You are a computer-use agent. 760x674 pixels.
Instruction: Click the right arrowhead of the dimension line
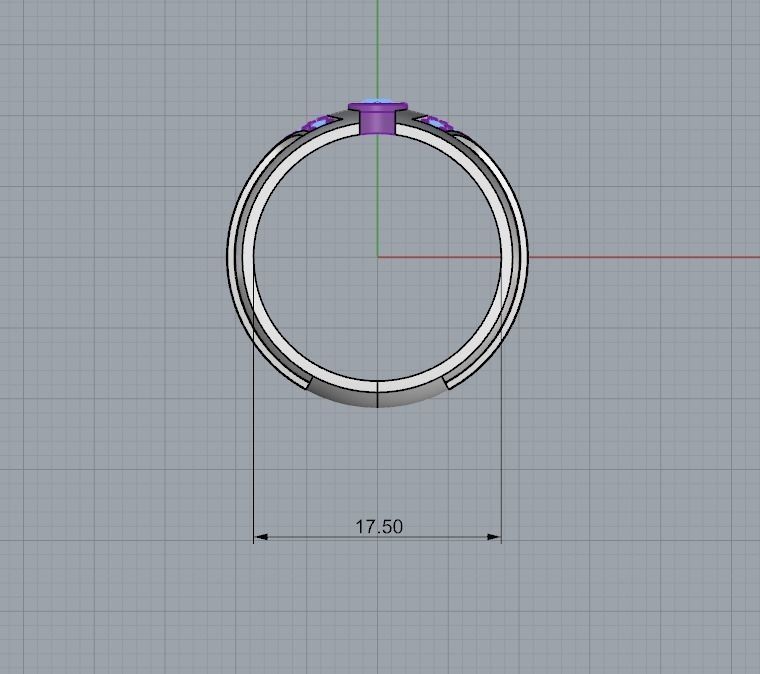click(x=494, y=537)
